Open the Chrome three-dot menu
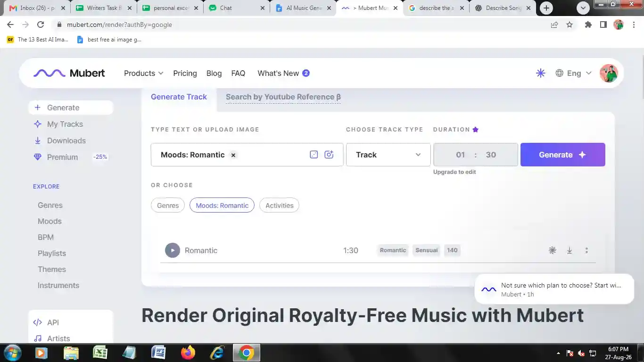The width and height of the screenshot is (644, 362). (634, 25)
